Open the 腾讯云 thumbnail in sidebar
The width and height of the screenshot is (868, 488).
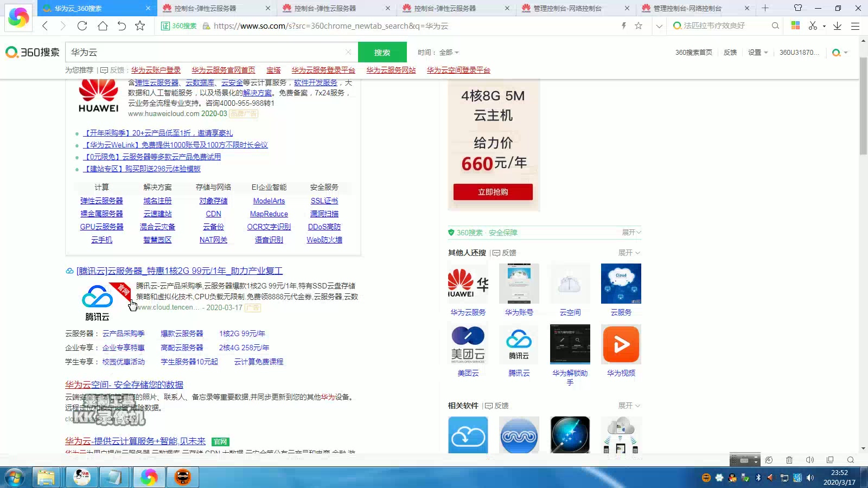(519, 344)
